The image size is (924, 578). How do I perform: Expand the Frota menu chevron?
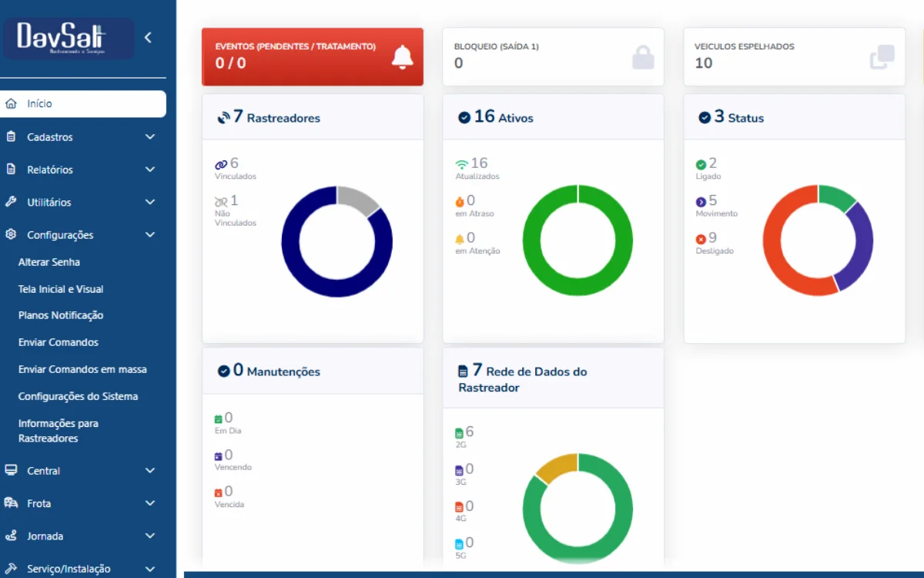[x=149, y=502]
